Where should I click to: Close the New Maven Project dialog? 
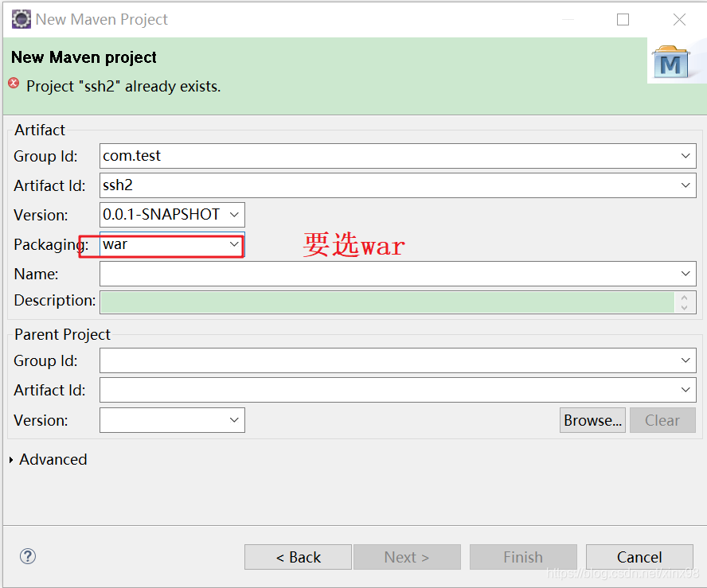click(679, 19)
